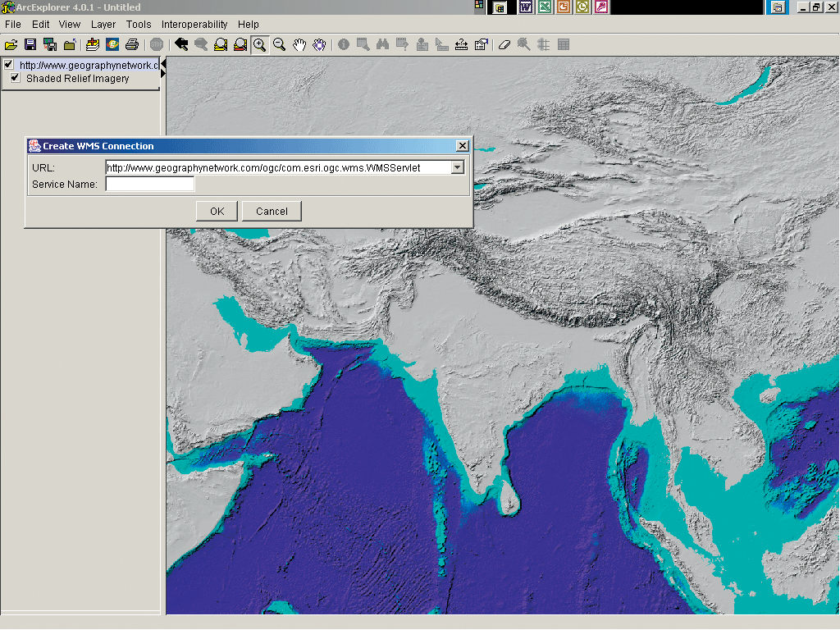The height and width of the screenshot is (630, 840).
Task: Open the Tools menu
Action: [139, 25]
